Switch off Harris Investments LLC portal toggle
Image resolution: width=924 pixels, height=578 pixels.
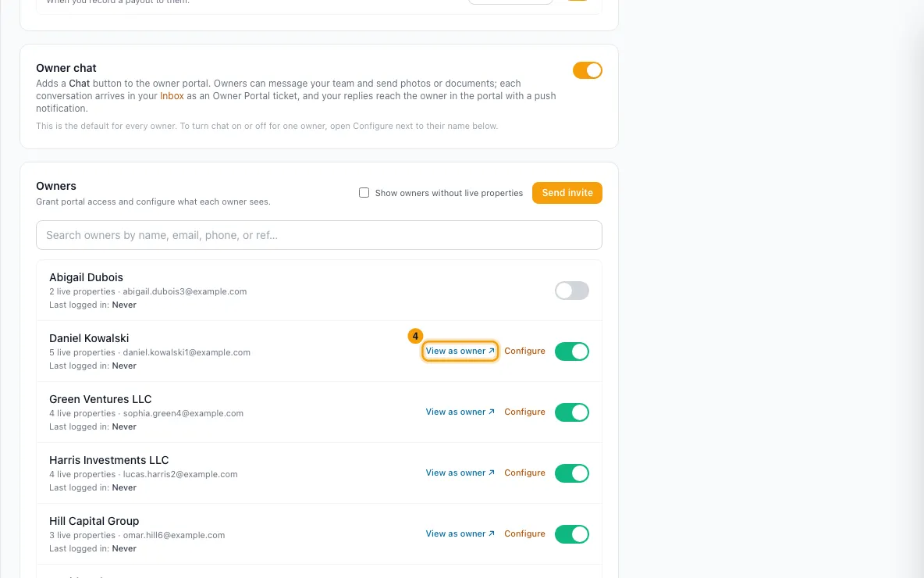(x=571, y=473)
